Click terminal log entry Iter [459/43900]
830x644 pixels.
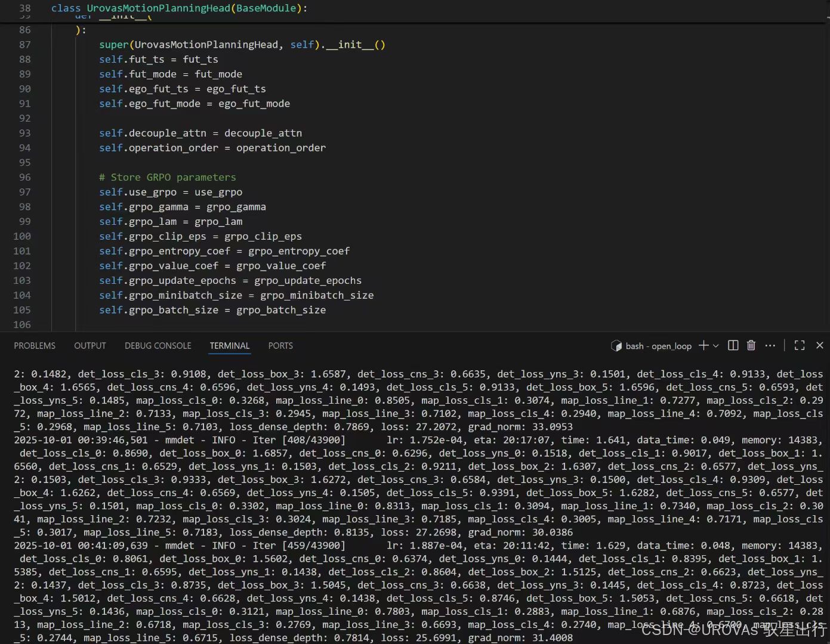(x=299, y=546)
